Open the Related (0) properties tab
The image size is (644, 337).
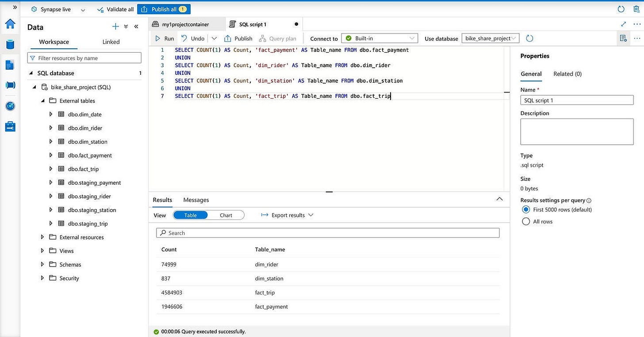pyautogui.click(x=567, y=74)
